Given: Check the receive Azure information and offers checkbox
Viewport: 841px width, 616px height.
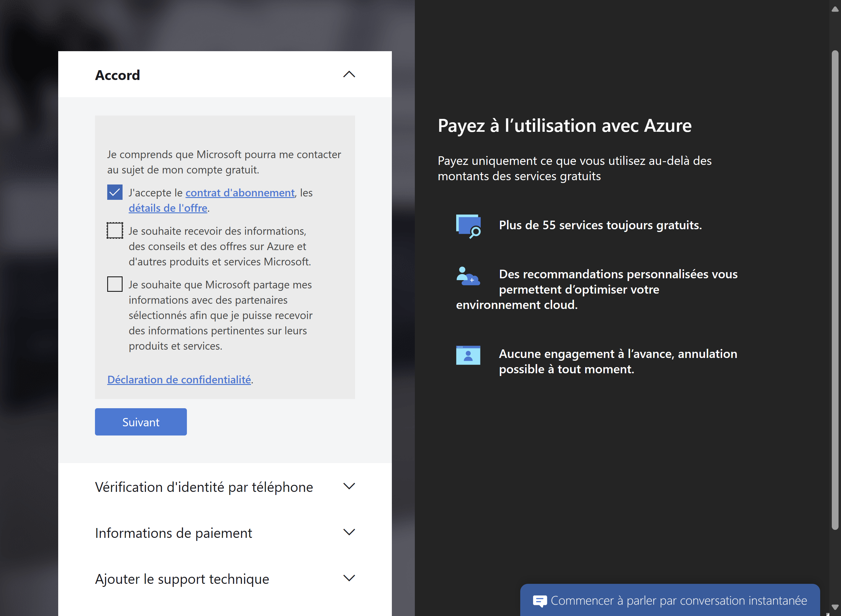Looking at the screenshot, I should pos(115,230).
